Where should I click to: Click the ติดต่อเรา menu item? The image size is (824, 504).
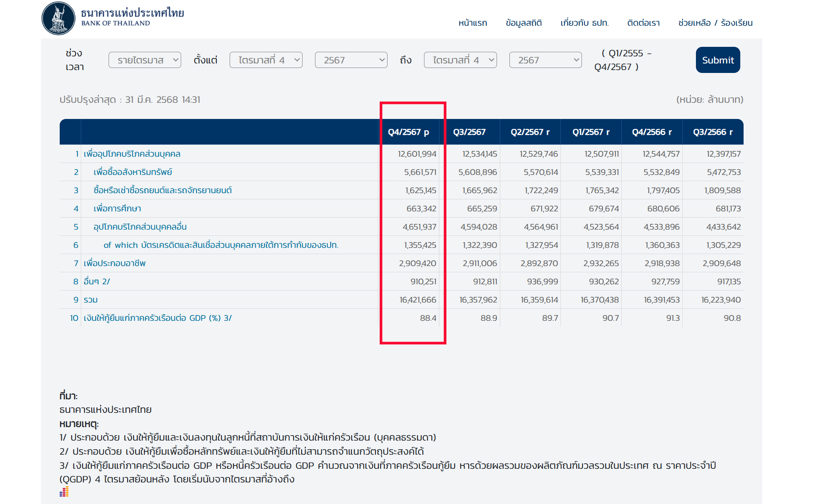coord(643,23)
